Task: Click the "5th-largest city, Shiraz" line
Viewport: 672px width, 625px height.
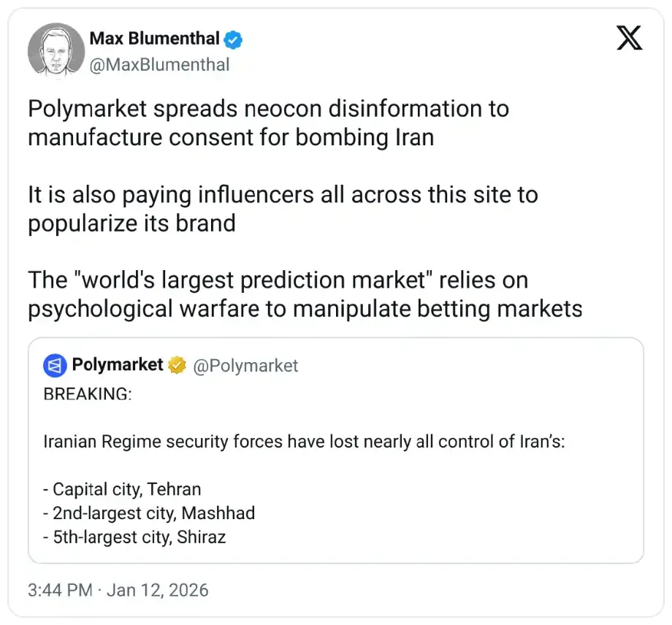Action: click(134, 537)
